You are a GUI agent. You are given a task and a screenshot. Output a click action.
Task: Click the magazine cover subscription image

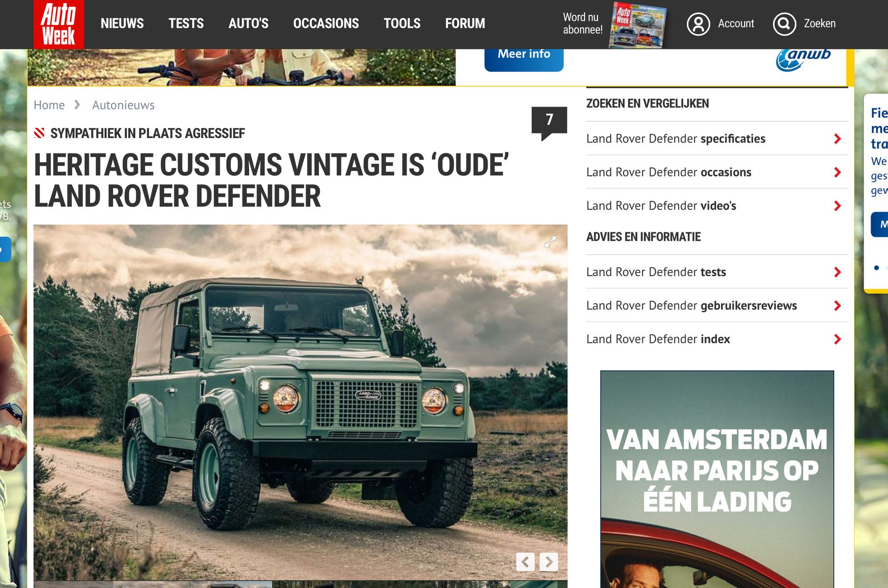coord(638,24)
